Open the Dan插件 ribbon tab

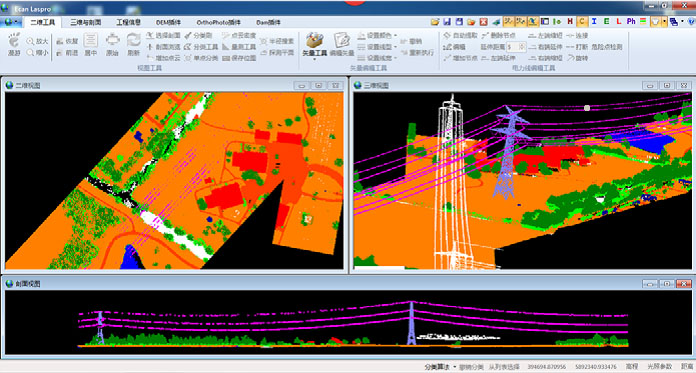[269, 22]
